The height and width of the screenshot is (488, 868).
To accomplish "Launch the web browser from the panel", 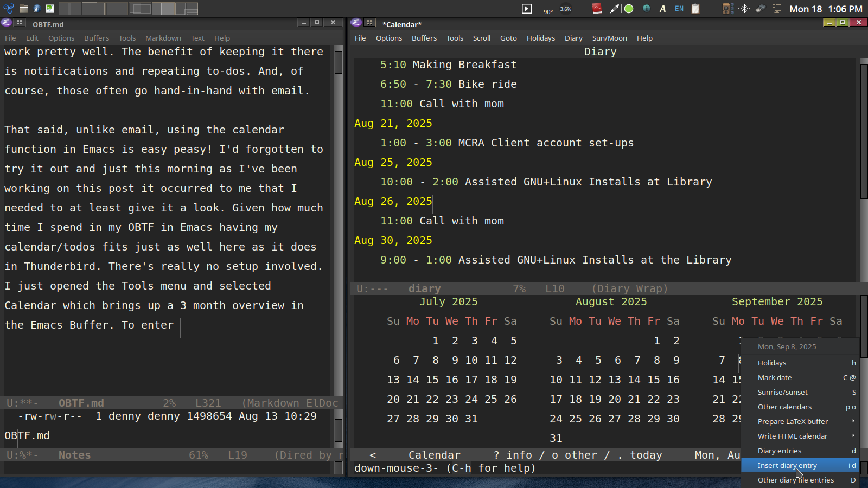I will [x=36, y=9].
